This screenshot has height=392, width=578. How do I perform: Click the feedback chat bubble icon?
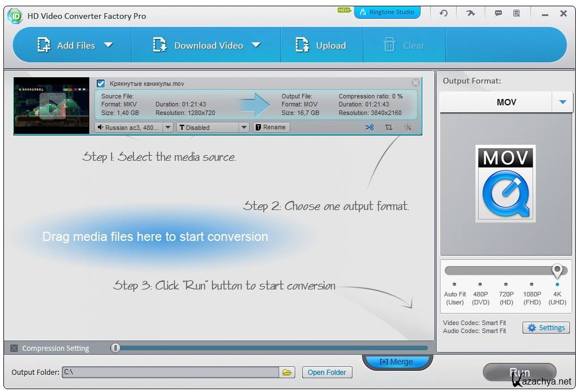tap(498, 14)
